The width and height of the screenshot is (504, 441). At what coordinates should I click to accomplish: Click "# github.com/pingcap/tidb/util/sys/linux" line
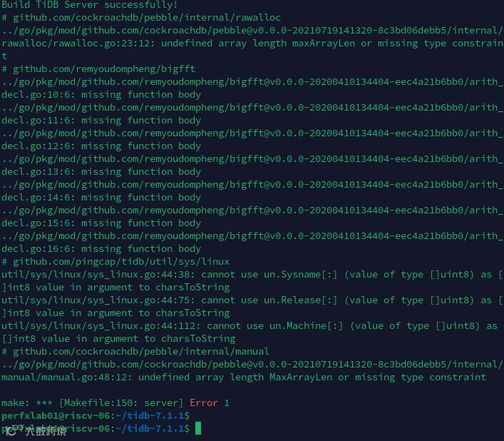tap(115, 261)
